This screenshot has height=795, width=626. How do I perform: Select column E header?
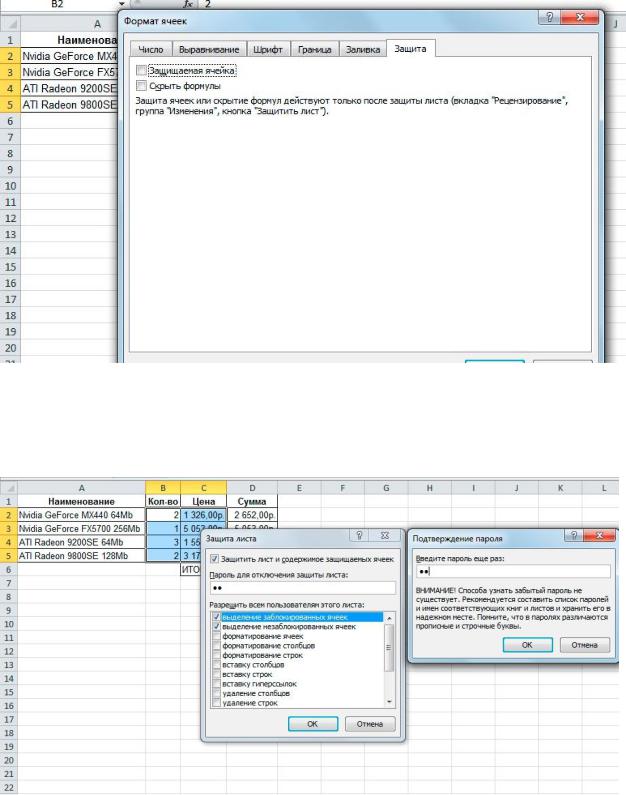[x=299, y=488]
